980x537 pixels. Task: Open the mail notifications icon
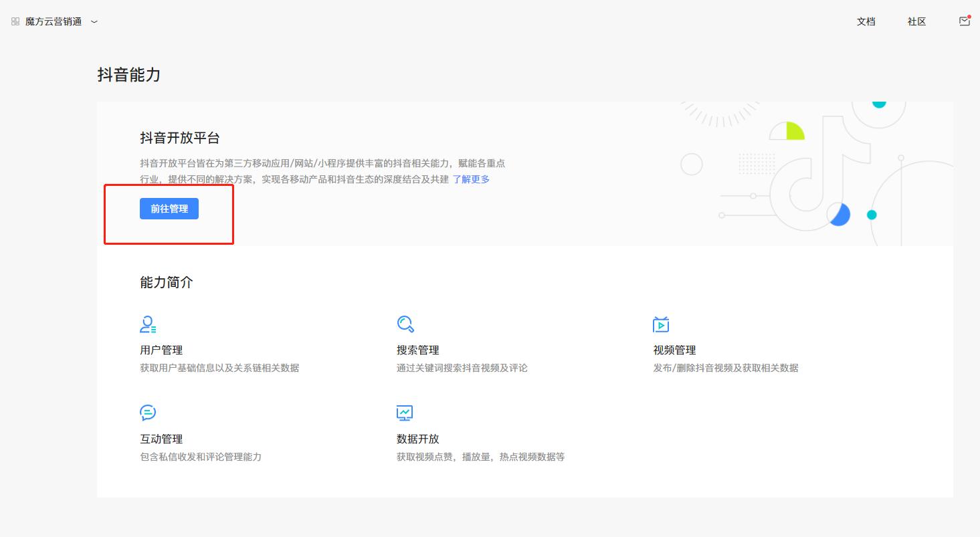tap(964, 21)
